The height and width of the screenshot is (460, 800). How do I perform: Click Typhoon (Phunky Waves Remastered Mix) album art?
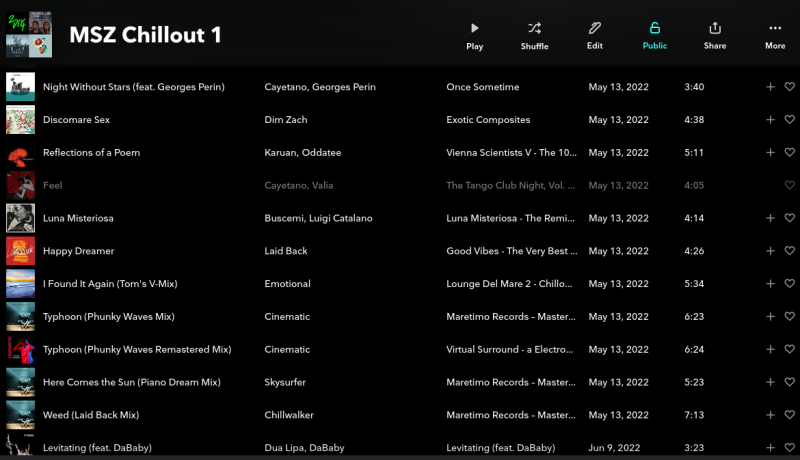coord(20,349)
